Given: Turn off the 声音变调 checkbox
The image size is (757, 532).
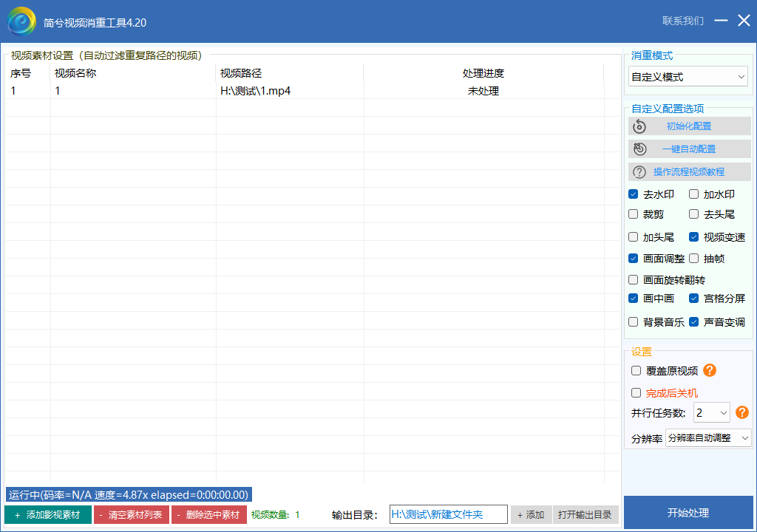Looking at the screenshot, I should pyautogui.click(x=693, y=322).
